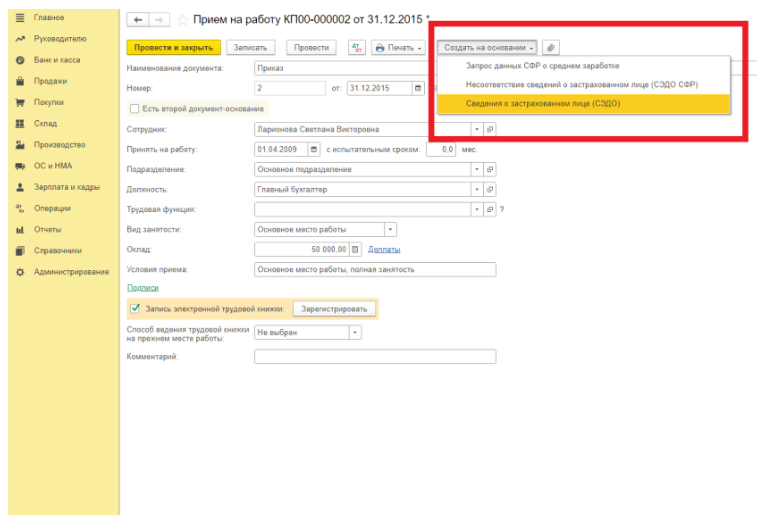
Task: Click the Дт/Кт postings icon
Action: [x=357, y=47]
